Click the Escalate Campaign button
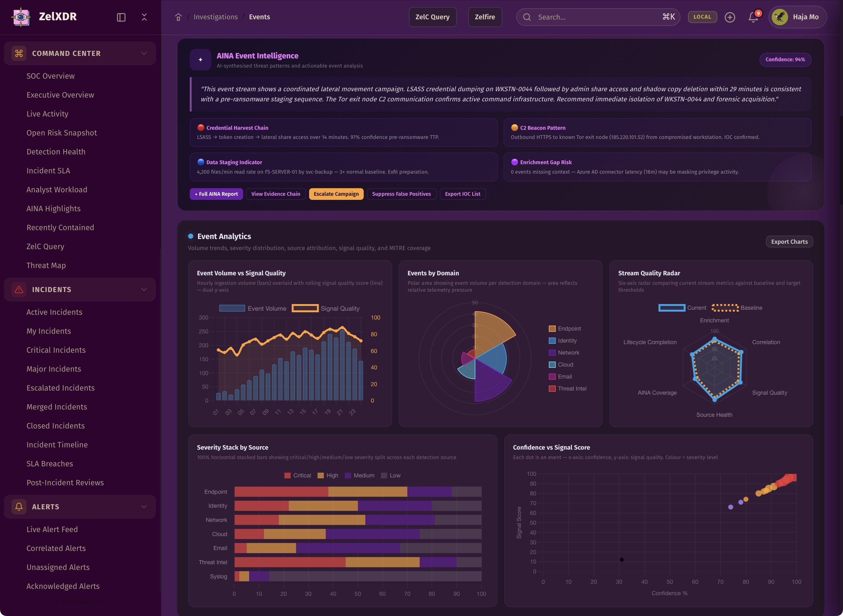The height and width of the screenshot is (616, 843). pos(336,194)
